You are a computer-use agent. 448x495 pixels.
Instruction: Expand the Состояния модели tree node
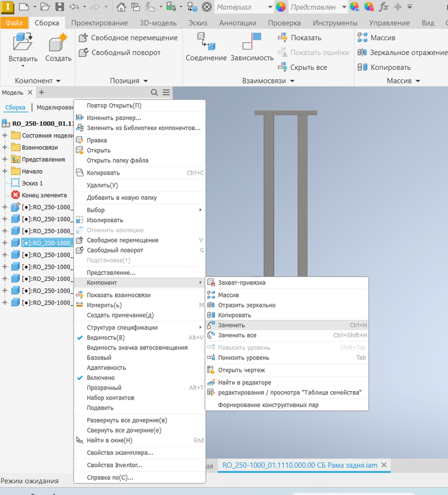tap(4, 136)
